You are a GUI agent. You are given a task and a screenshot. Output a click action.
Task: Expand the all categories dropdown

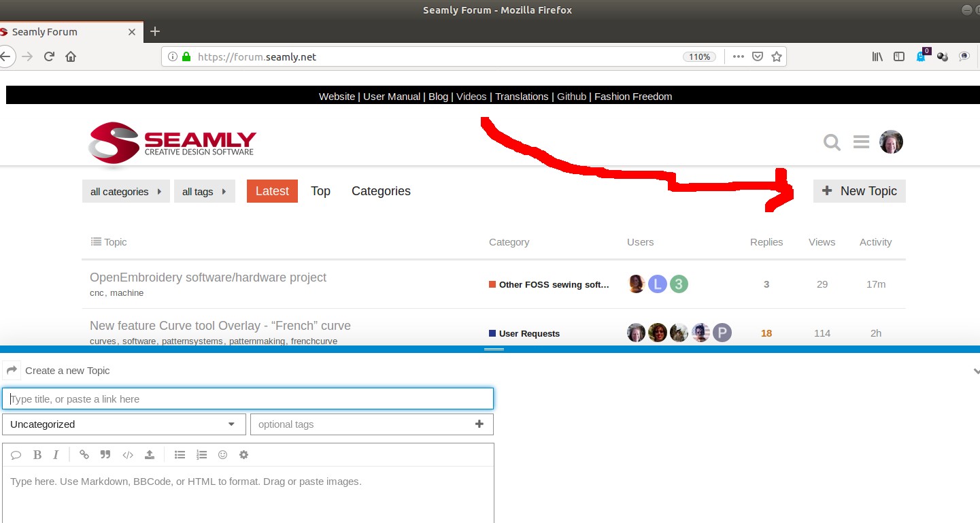tap(125, 192)
